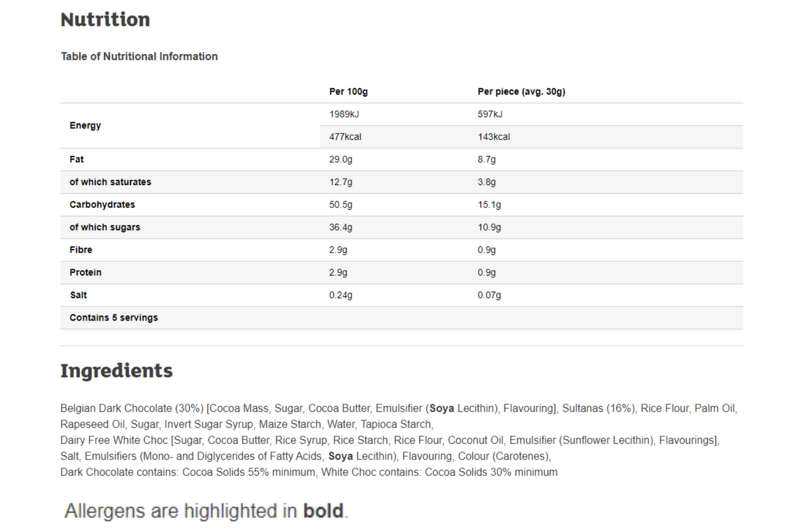Click the 1989kJ energy value
799x532 pixels.
[345, 114]
